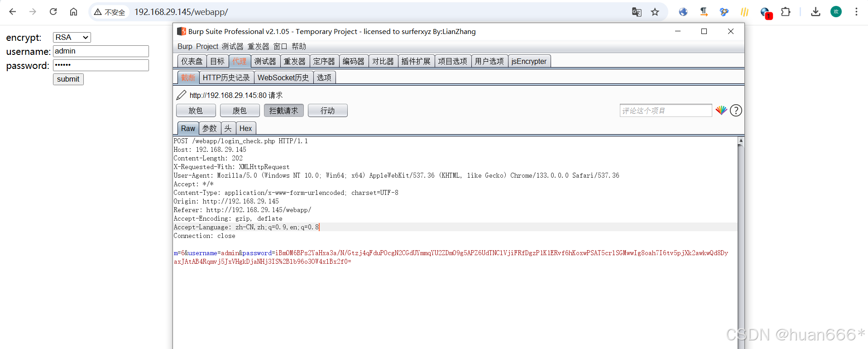
Task: Open the 测试器 menu in menu bar
Action: tap(232, 46)
